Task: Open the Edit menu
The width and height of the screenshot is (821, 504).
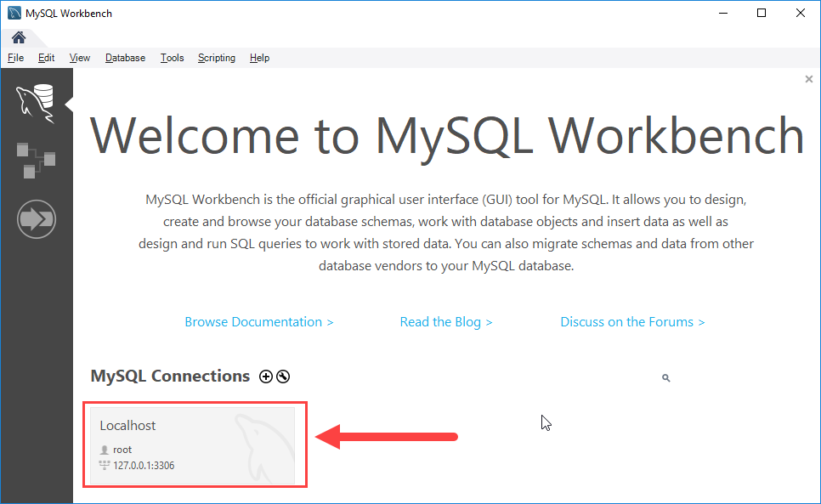Action: 46,57
